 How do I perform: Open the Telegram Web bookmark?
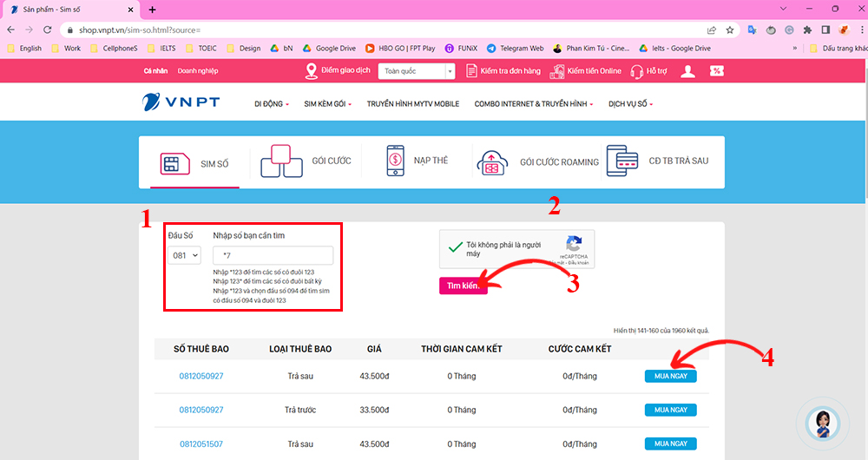point(515,48)
